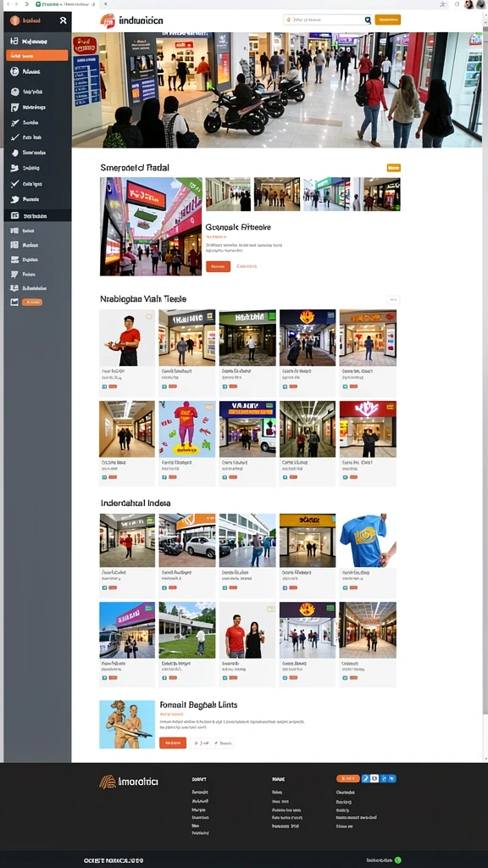
Task: Select the orange highlighted sidebar menu item
Action: click(37, 55)
